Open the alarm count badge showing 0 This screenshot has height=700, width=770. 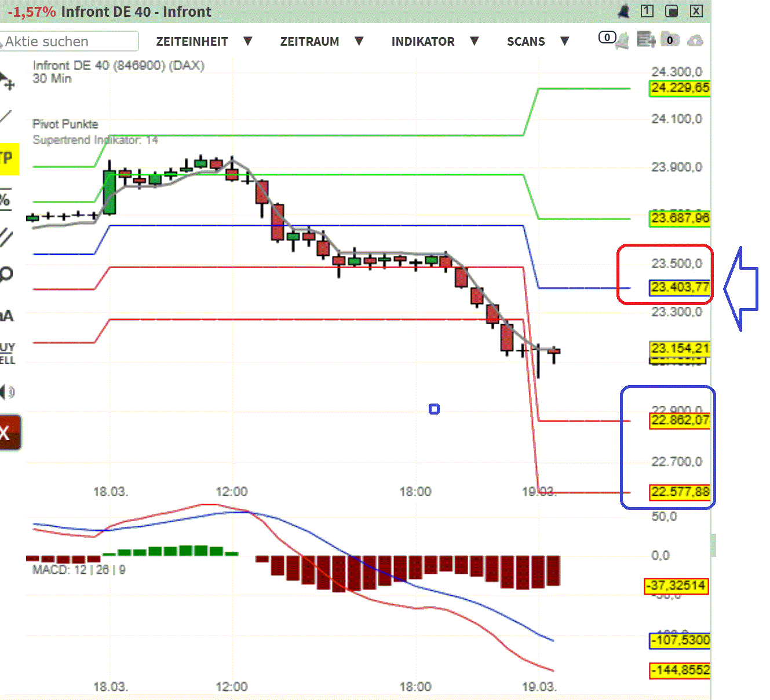607,38
